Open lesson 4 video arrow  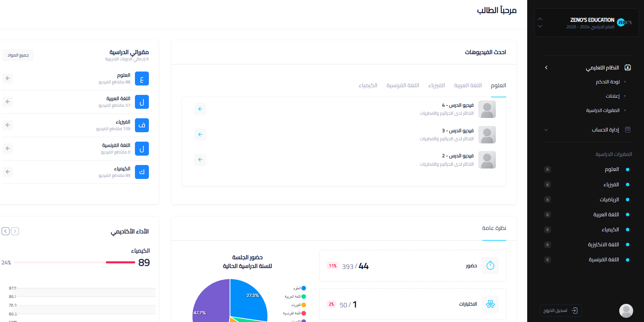tap(200, 109)
